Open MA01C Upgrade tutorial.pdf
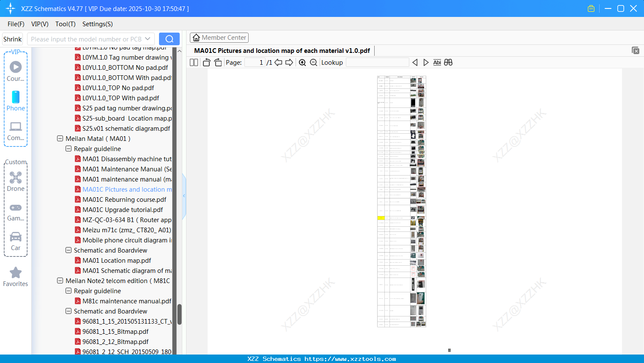The height and width of the screenshot is (363, 644). tap(119, 210)
